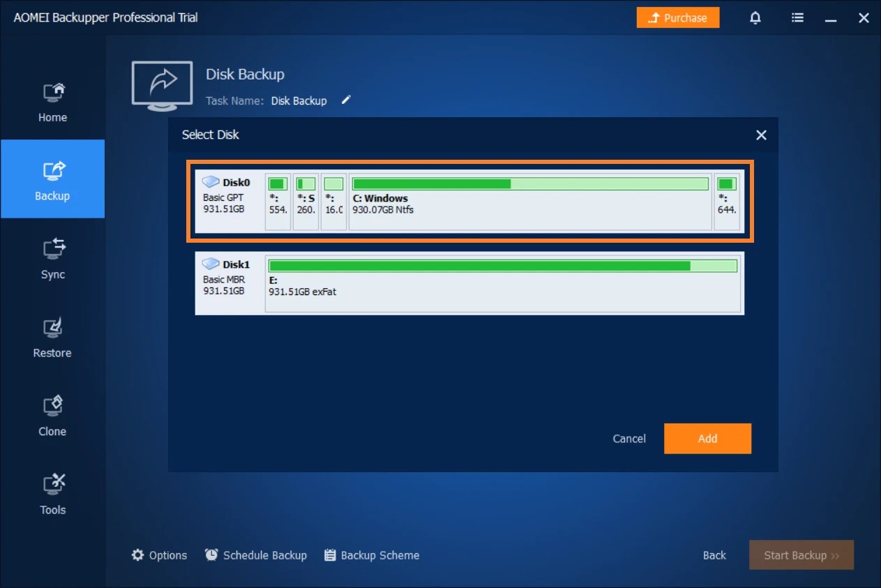Screen dimensions: 881x588
Task: Click the Purchase button
Action: click(678, 18)
